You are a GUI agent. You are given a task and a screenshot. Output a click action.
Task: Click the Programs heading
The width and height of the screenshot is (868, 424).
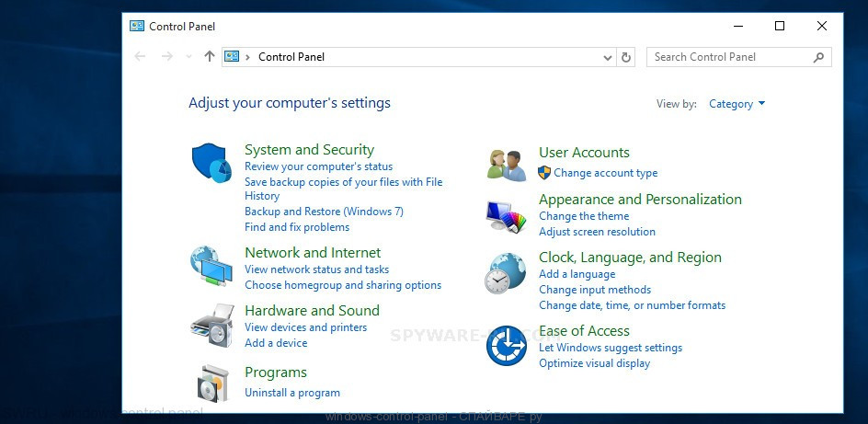coord(276,372)
